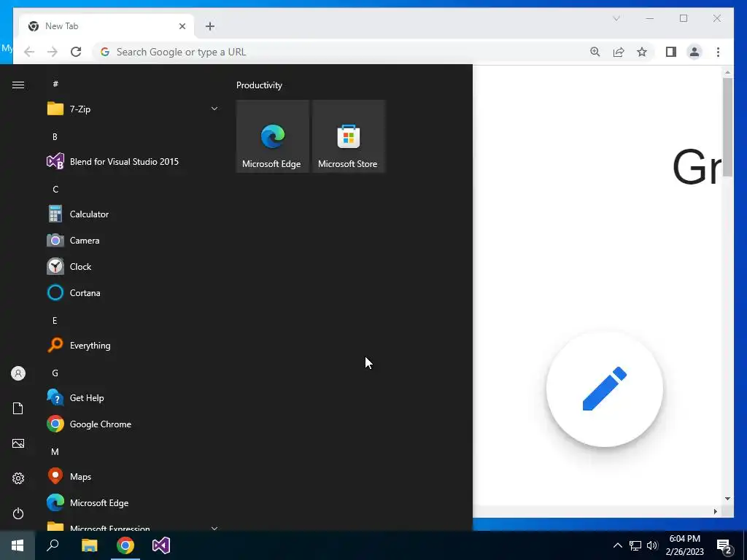Open File Explorer from the taskbar
This screenshot has width=747, height=560.
90,545
